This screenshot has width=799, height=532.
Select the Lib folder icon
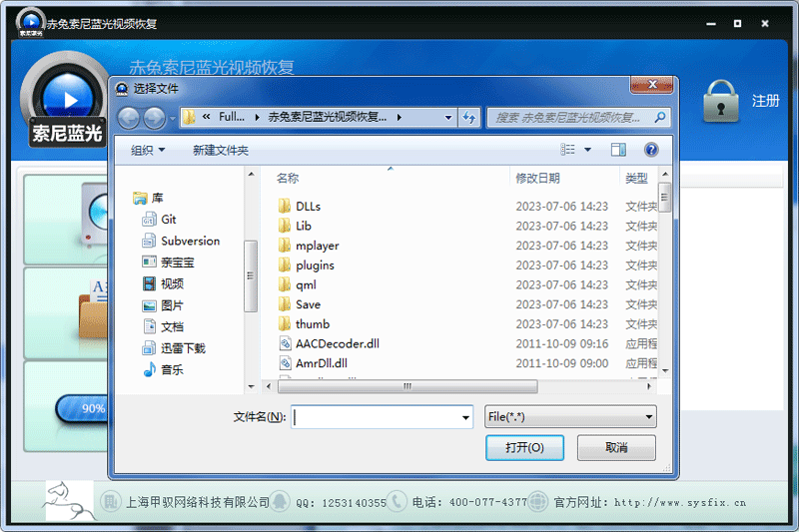[x=285, y=226]
